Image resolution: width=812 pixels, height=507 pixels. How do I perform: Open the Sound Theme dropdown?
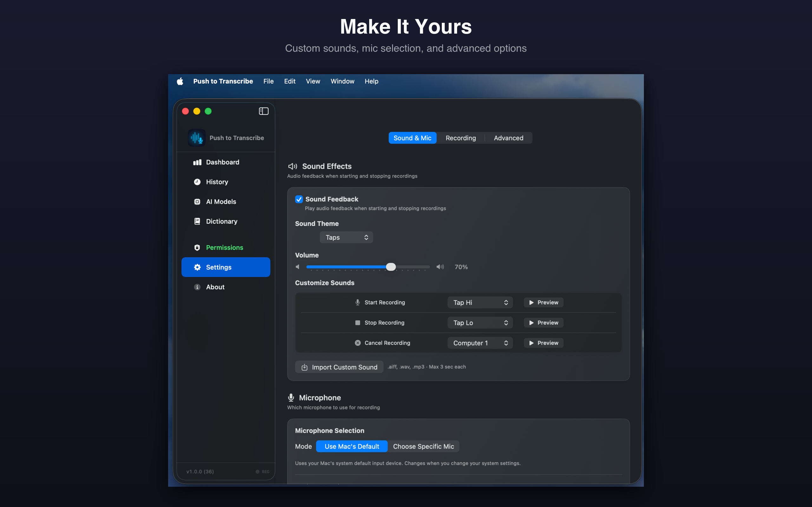click(346, 237)
